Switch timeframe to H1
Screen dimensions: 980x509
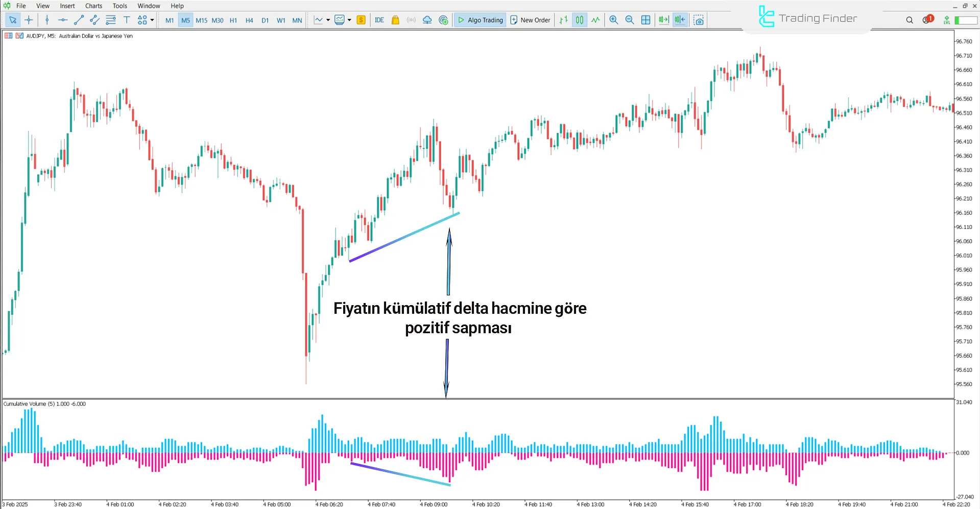[x=233, y=20]
